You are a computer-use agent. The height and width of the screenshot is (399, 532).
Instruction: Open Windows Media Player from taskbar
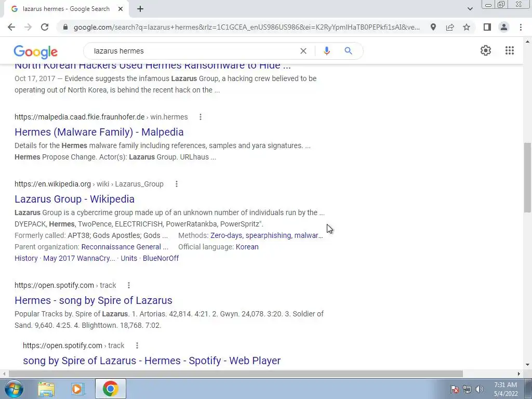point(78,389)
